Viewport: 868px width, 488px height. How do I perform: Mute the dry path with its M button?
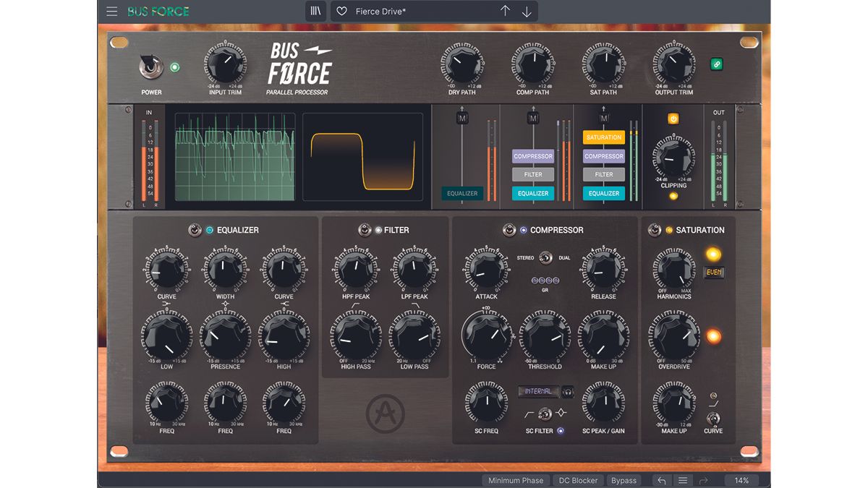click(462, 118)
